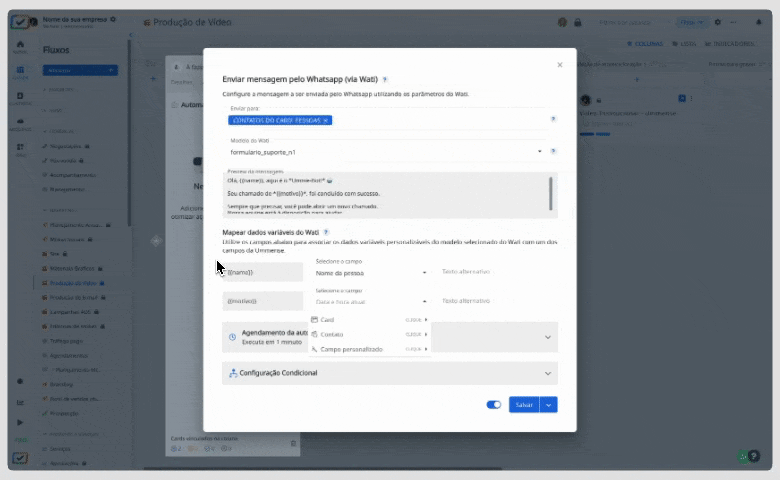Viewport: 780px width, 480px height.
Task: Click the help question-mark bubble bottom right
Action: (x=754, y=456)
